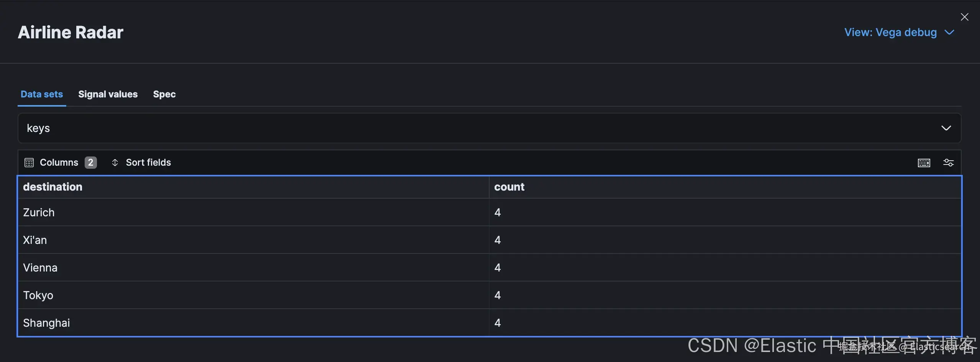Select the Shanghai destination cell

[x=46, y=323]
